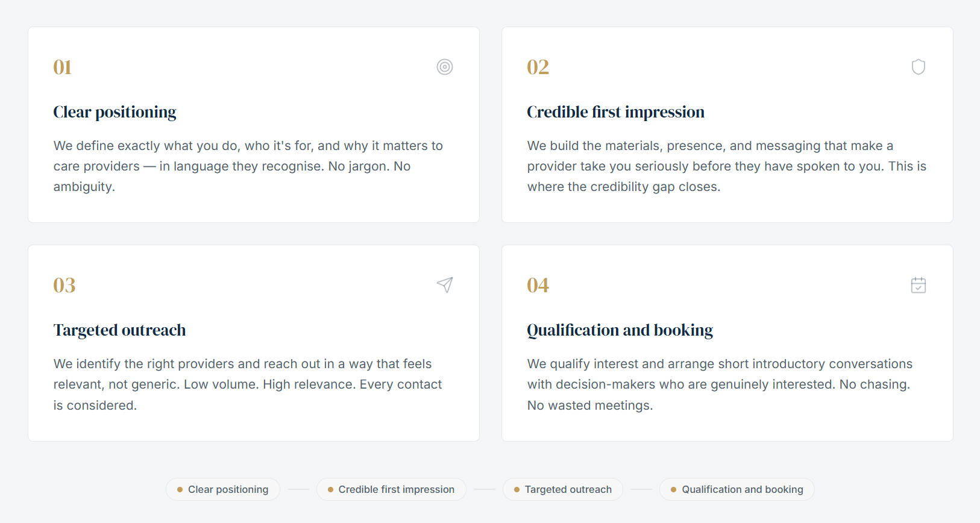Click the gold dot in Targeted outreach pill
The height and width of the screenshot is (523, 980).
[x=517, y=490]
